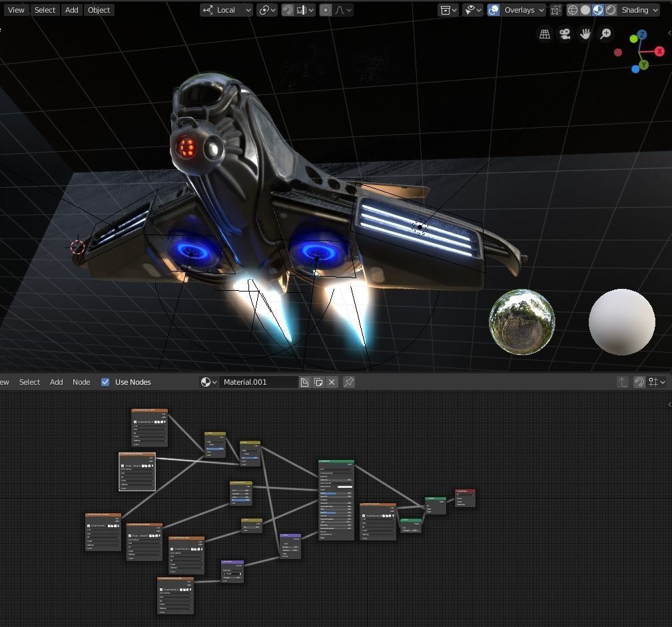This screenshot has height=627, width=672.
Task: Unlink Material.001 with the X button
Action: [332, 382]
